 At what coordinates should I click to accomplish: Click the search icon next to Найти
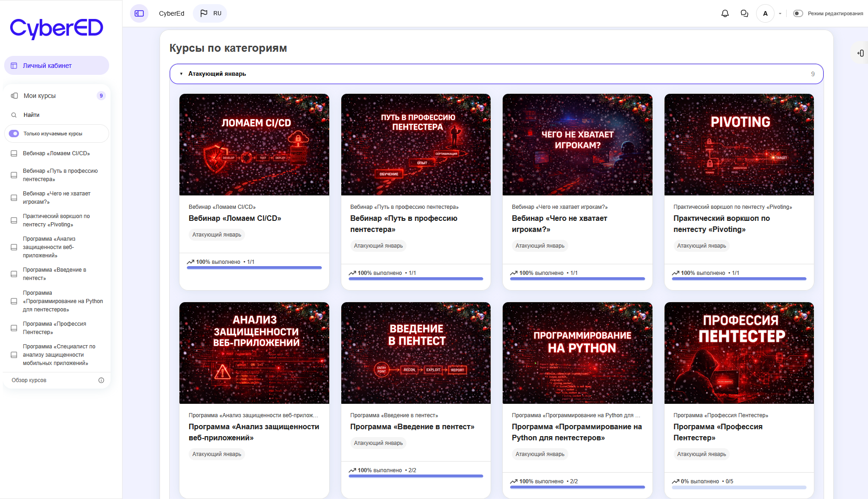(x=14, y=115)
